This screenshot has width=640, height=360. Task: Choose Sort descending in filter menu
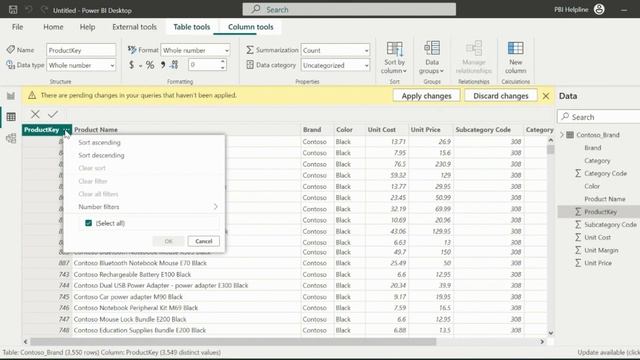[101, 155]
